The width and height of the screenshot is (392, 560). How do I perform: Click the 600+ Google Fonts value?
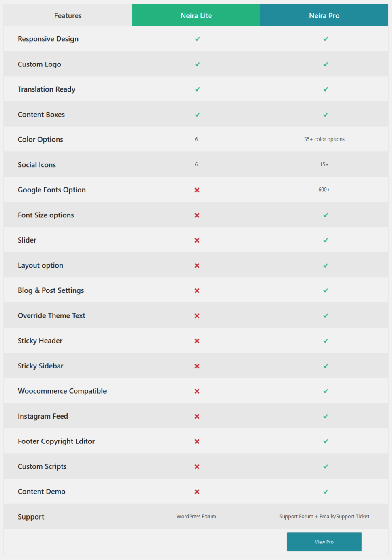[324, 190]
